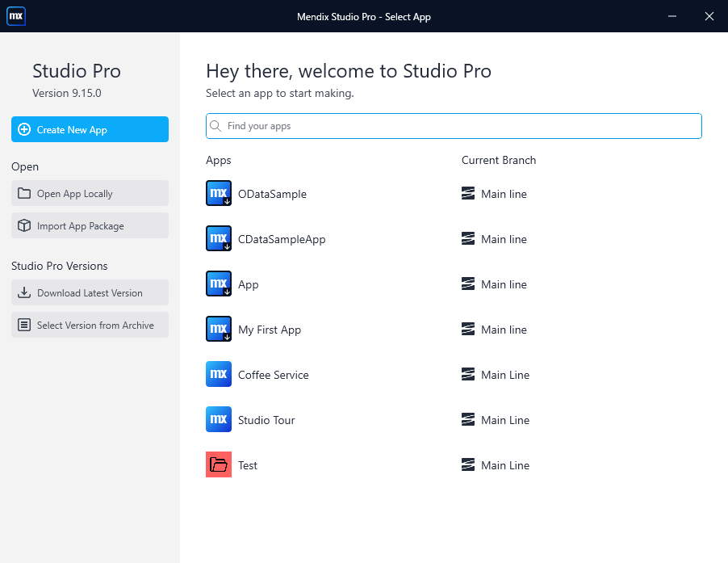Click the branch icon in the CDataSampleApp row
This screenshot has width=728, height=563.
[468, 238]
